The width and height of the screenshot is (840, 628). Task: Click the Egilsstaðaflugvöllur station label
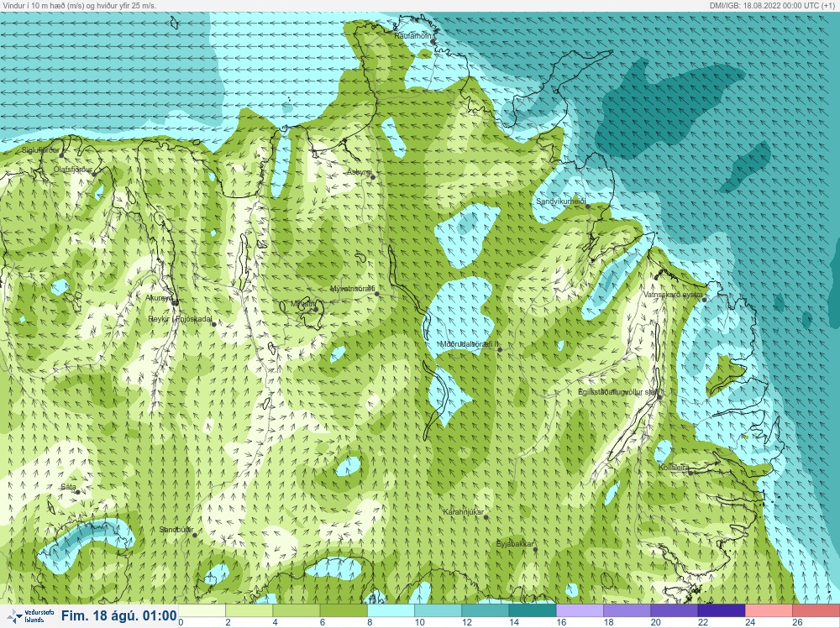coord(618,392)
